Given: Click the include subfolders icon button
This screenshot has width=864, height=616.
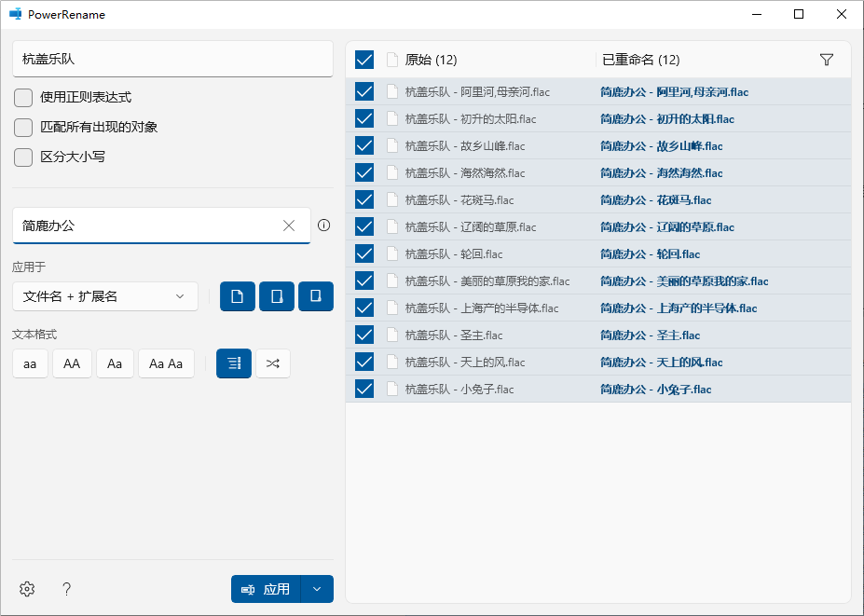Looking at the screenshot, I should pos(315,295).
